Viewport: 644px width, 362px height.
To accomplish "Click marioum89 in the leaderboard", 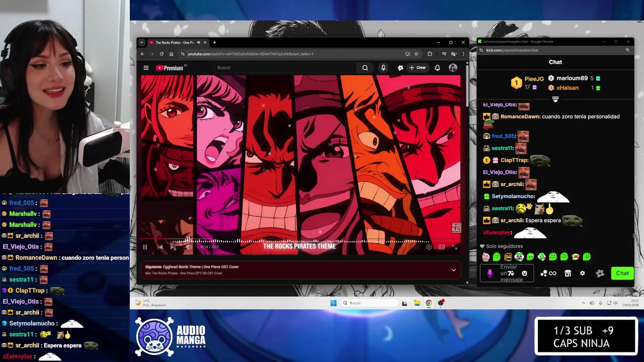I will click(x=572, y=78).
